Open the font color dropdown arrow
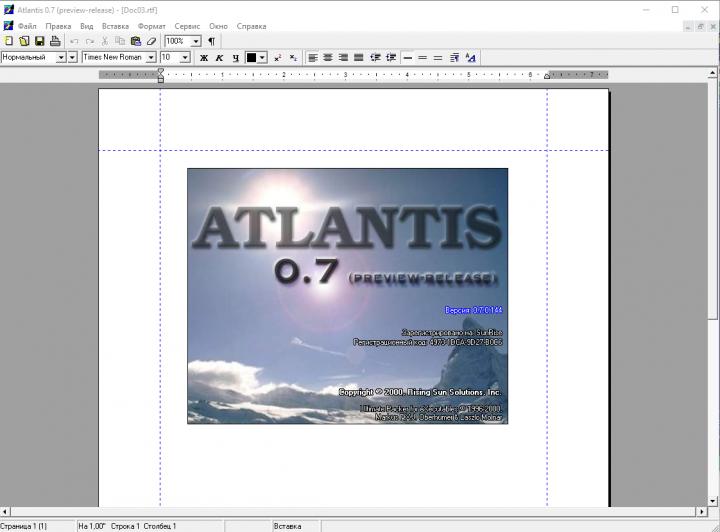The height and width of the screenshot is (532, 720). tap(262, 57)
